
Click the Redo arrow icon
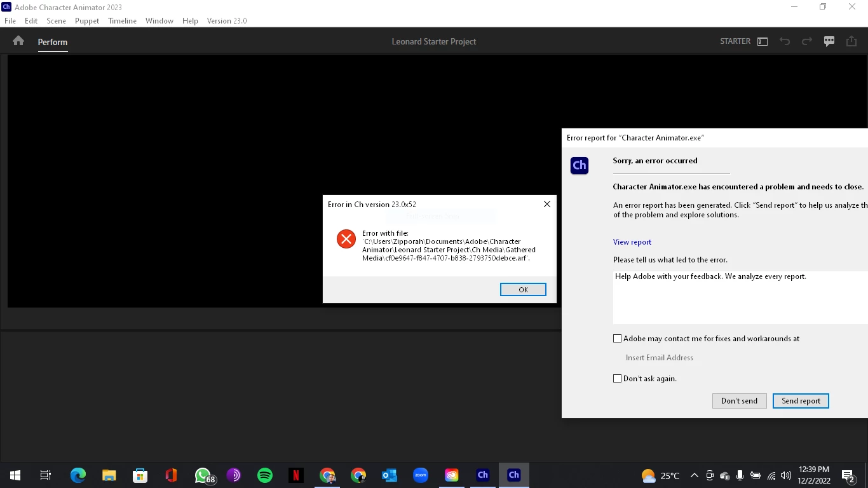[807, 41]
